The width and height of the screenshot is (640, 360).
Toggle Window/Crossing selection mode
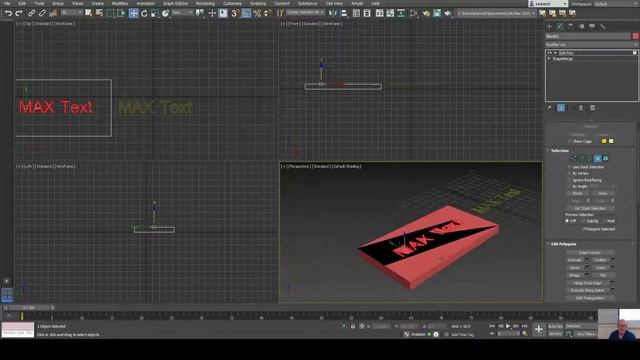[121, 13]
